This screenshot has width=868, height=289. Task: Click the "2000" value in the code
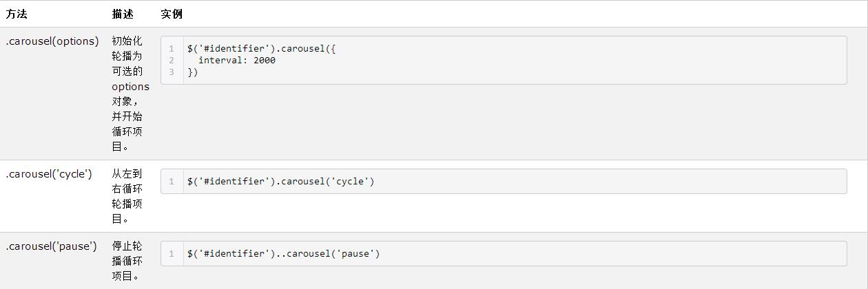265,61
